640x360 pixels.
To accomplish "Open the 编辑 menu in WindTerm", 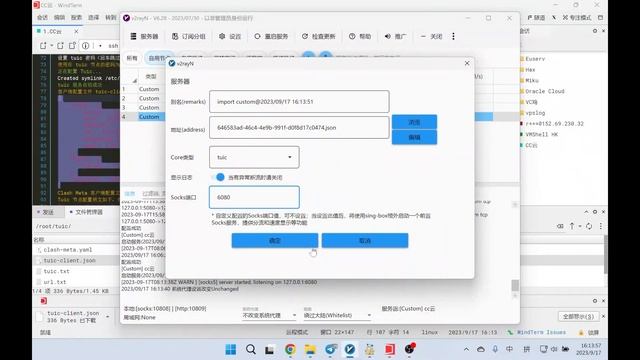I will [x=60, y=18].
